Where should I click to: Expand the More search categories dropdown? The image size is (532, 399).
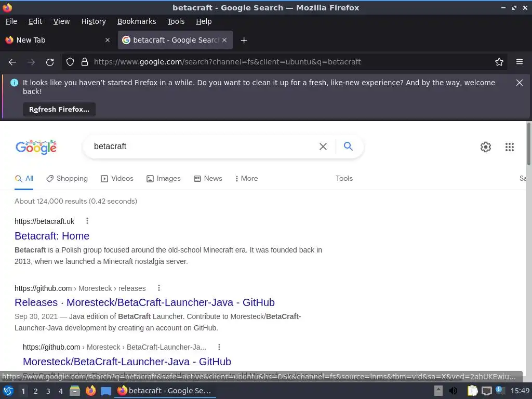(246, 179)
